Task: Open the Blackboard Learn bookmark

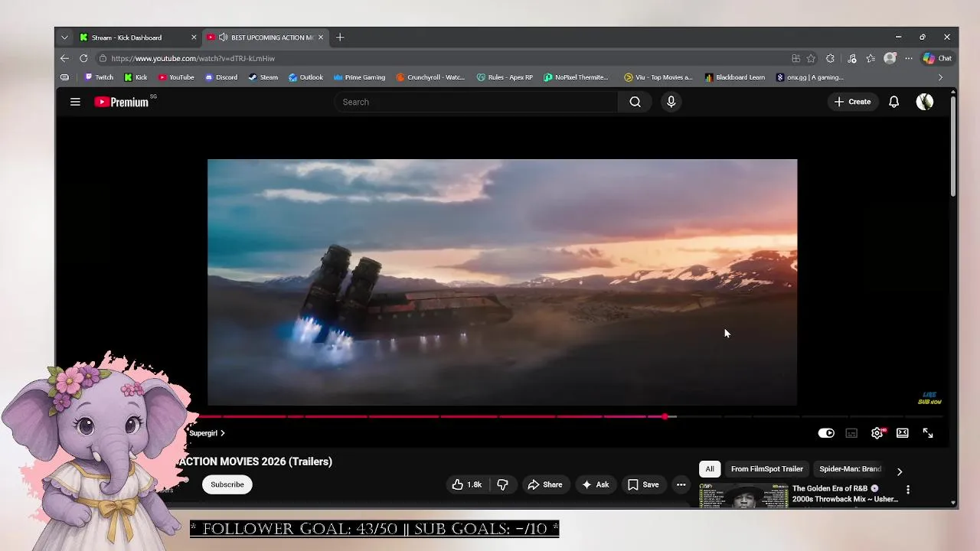Action: (735, 77)
